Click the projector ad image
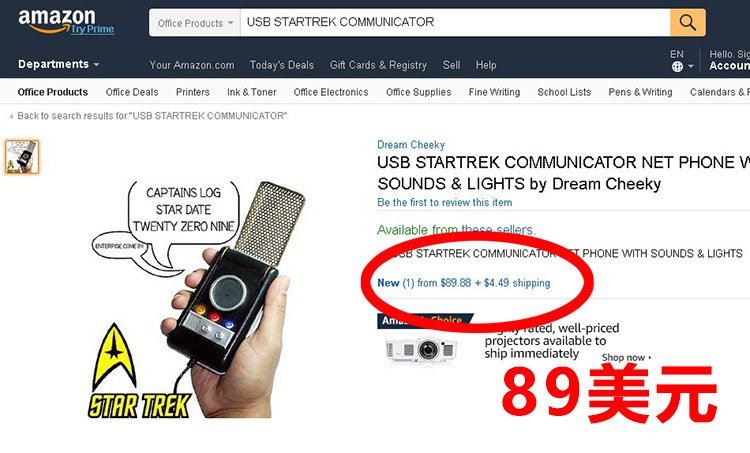 421,350
